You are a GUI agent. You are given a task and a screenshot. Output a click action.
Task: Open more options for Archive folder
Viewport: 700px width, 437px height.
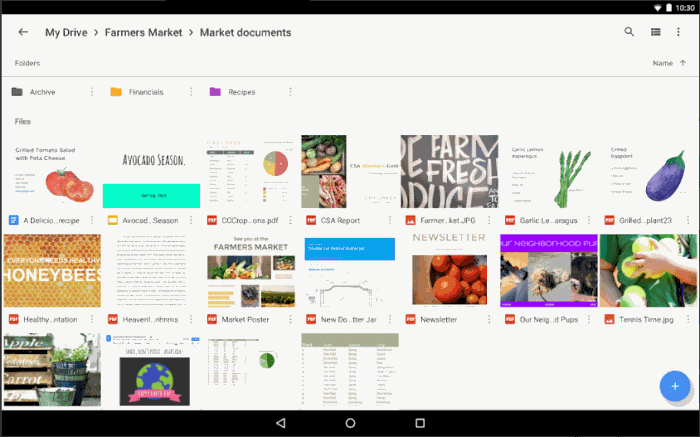92,92
